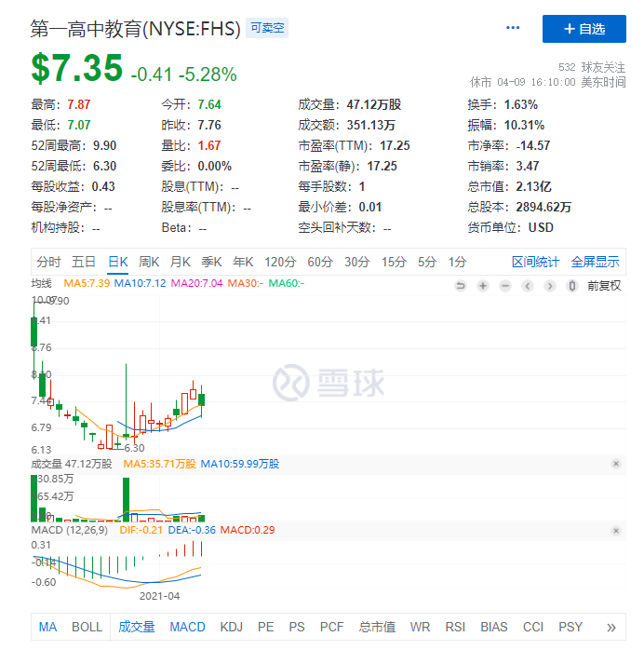Click the candlestick style icon
This screenshot has height=650, width=644.
click(x=572, y=286)
